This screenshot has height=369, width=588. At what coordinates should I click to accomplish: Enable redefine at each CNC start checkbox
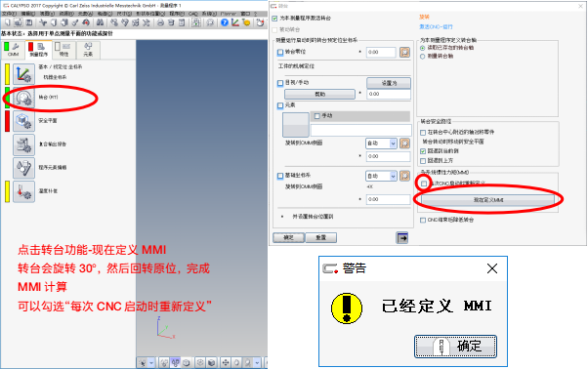424,184
